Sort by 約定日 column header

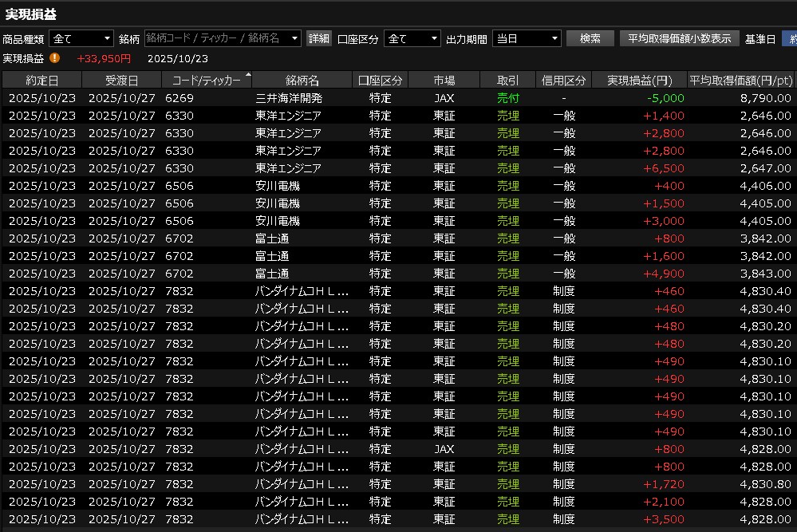41,81
